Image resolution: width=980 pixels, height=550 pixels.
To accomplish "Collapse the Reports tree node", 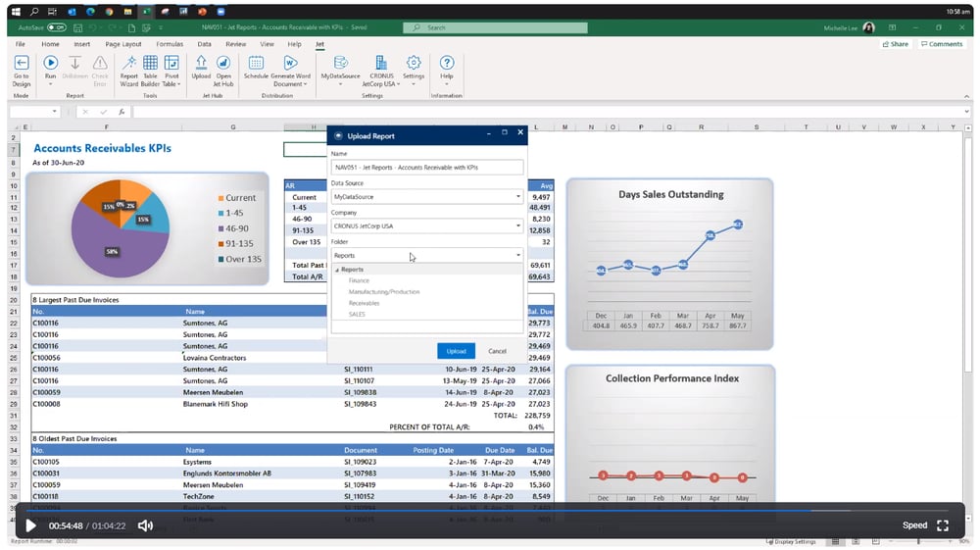I will [x=337, y=270].
